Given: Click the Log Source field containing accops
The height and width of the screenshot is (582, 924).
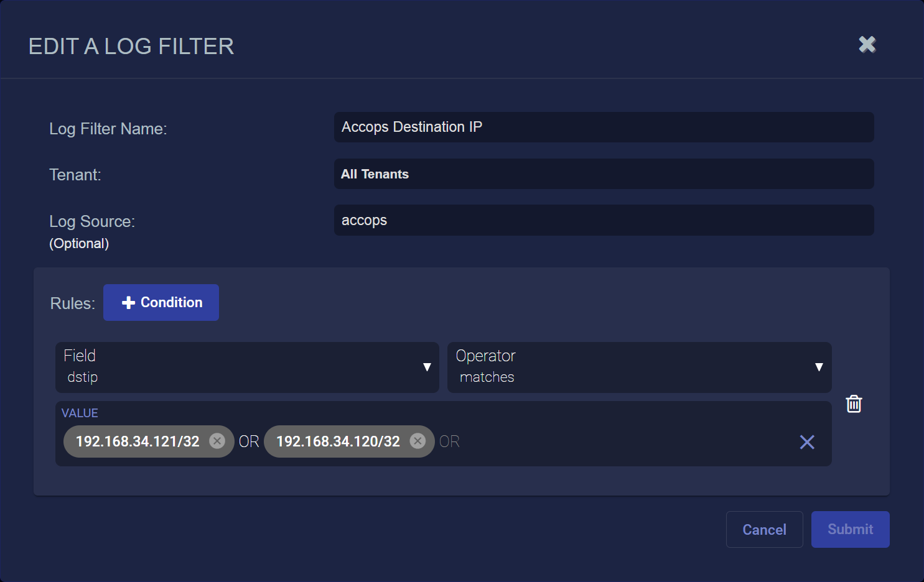Looking at the screenshot, I should click(x=604, y=221).
